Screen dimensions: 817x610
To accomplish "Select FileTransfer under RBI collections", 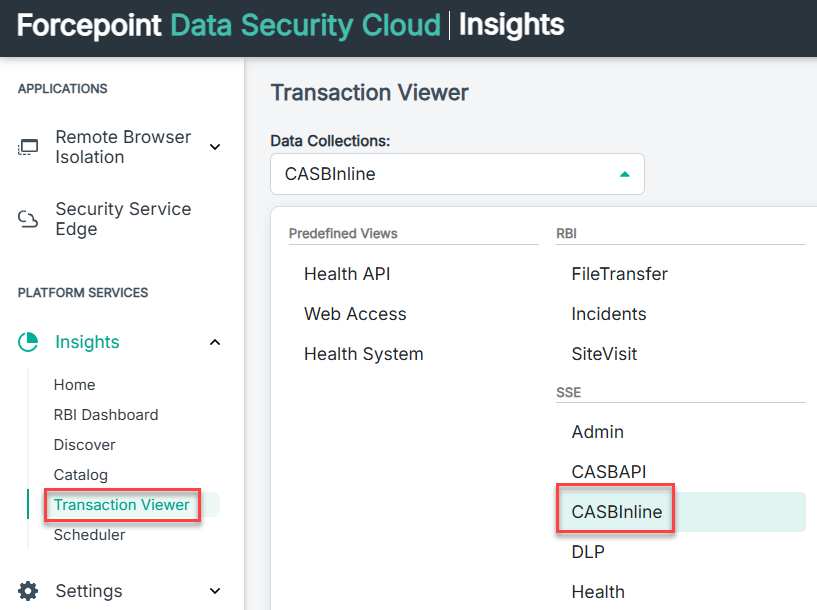I will (620, 274).
